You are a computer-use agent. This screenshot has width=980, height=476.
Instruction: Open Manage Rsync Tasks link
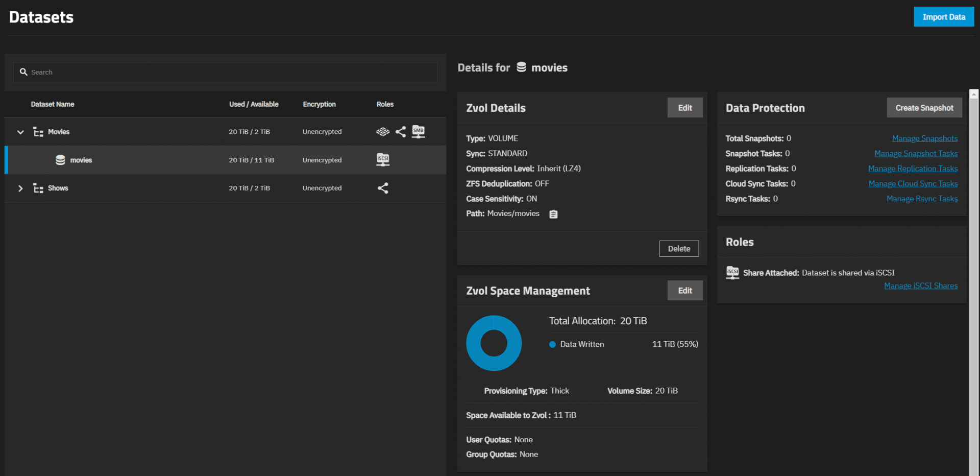922,199
